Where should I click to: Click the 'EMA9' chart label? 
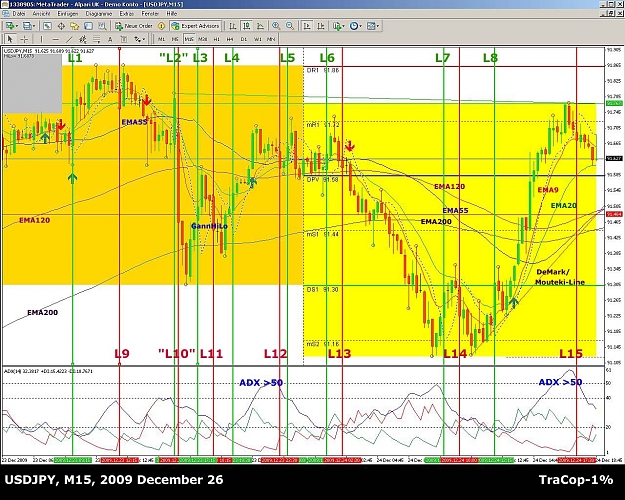[x=548, y=190]
